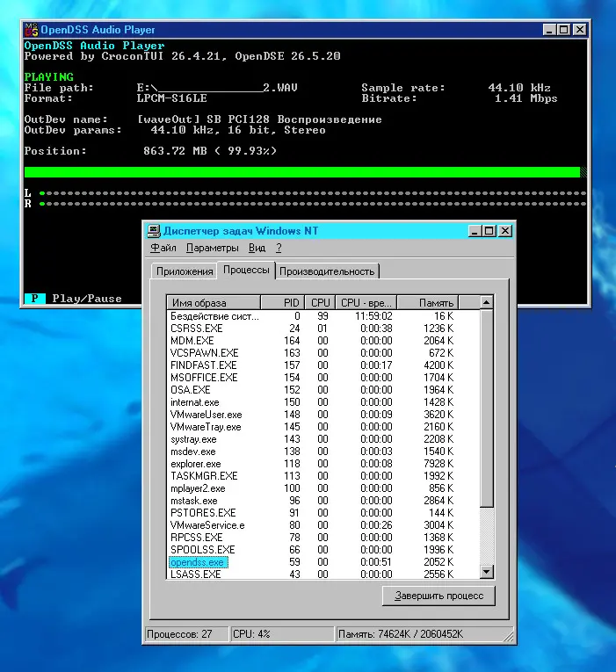The width and height of the screenshot is (616, 672).
Task: Open the Вид menu
Action: pyautogui.click(x=257, y=248)
